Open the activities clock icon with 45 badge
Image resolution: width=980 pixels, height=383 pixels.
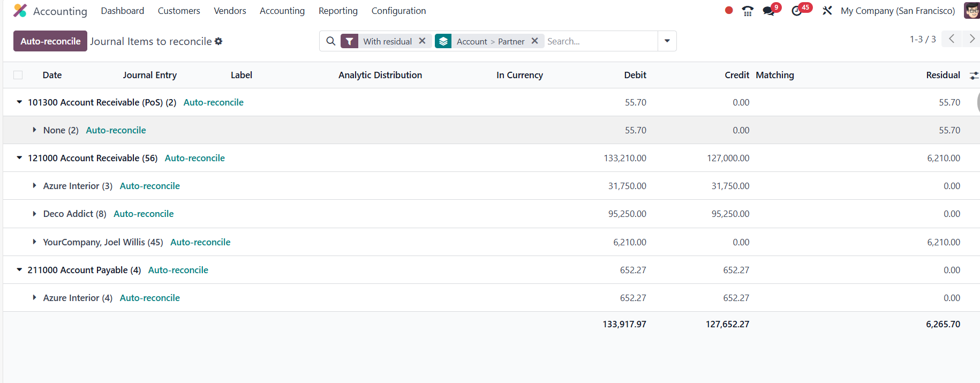click(x=797, y=11)
